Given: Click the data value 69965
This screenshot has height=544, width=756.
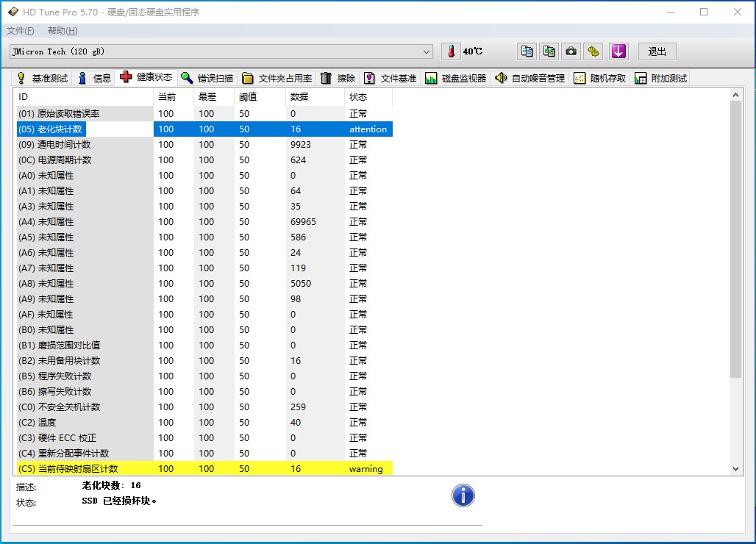Looking at the screenshot, I should point(303,222).
